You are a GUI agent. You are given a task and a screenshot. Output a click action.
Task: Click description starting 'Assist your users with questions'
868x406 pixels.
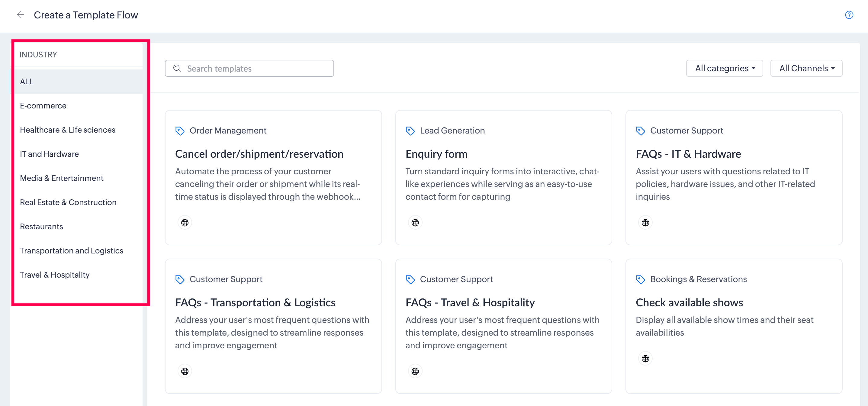tap(725, 184)
